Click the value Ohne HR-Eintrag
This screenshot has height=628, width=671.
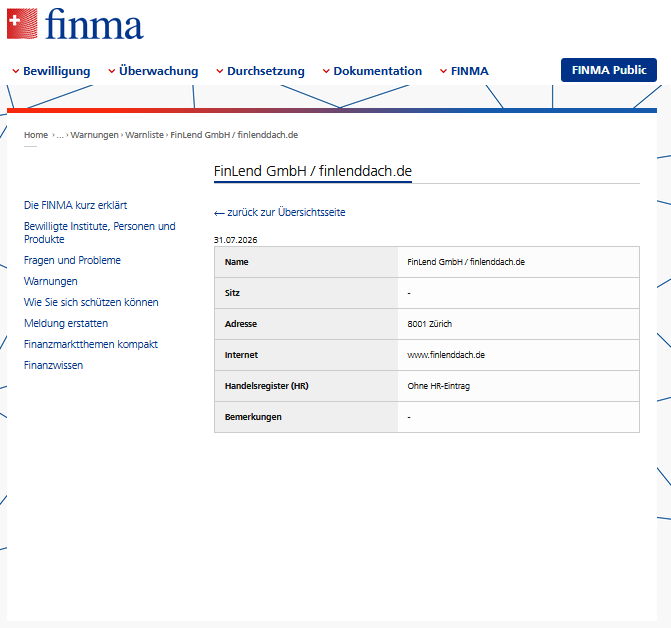(439, 386)
